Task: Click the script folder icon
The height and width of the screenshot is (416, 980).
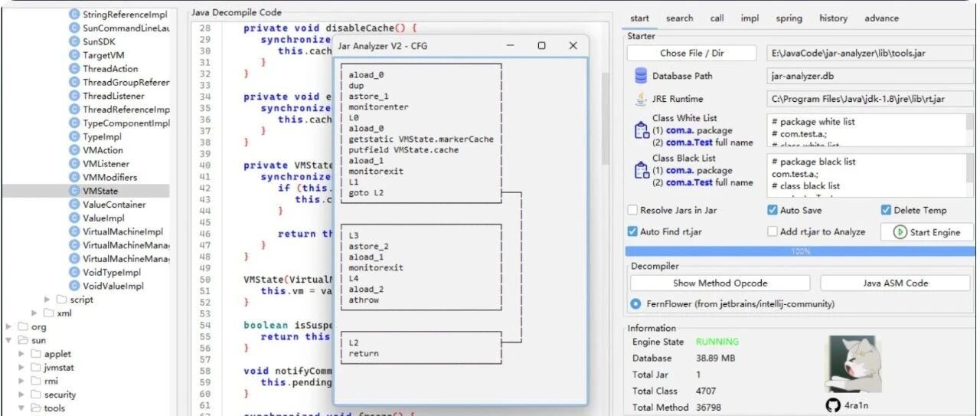Action: click(61, 300)
